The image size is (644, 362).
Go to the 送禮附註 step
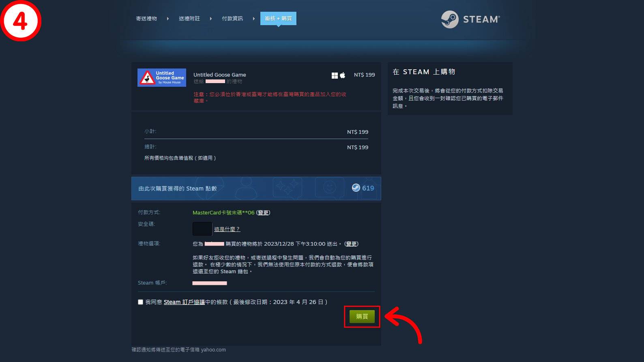point(189,19)
